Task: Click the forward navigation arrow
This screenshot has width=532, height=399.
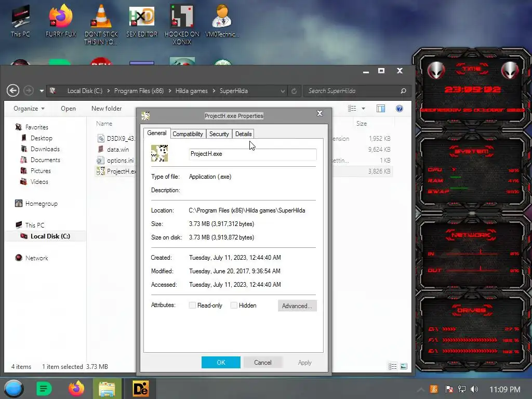Action: pos(29,90)
